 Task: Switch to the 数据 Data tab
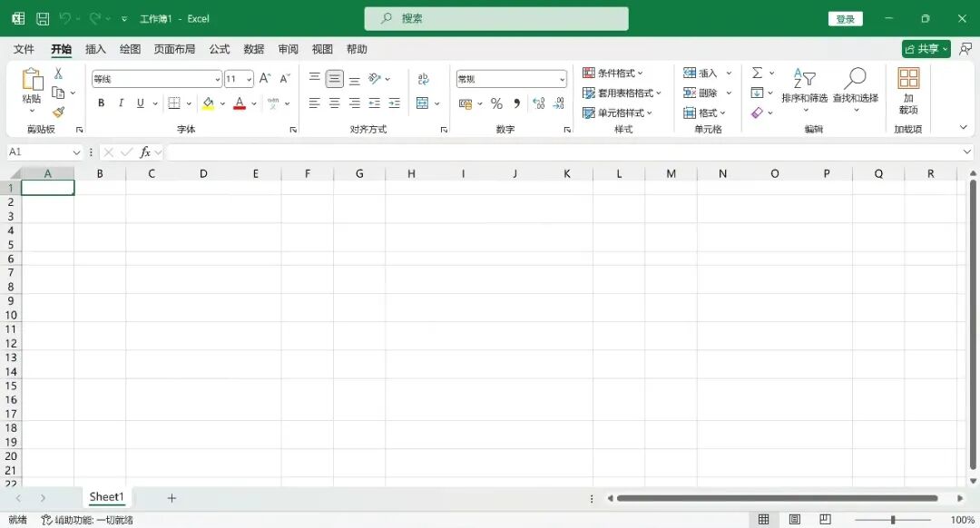[x=254, y=49]
